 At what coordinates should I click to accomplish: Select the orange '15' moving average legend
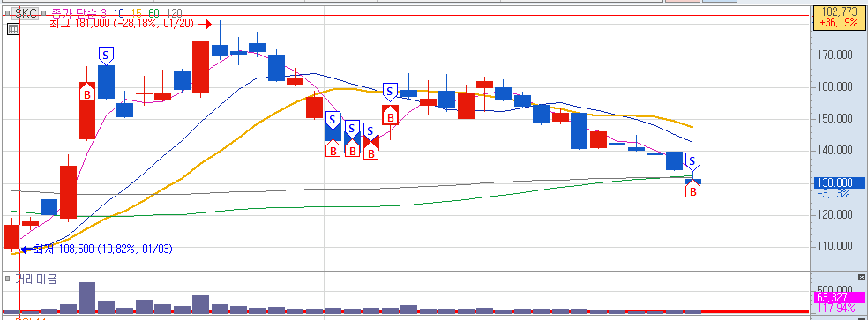coord(136,13)
